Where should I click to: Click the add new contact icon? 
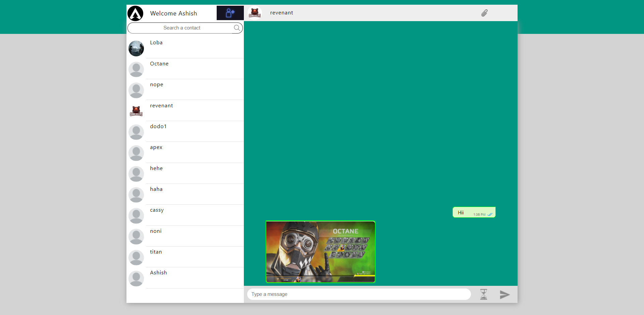coord(230,13)
